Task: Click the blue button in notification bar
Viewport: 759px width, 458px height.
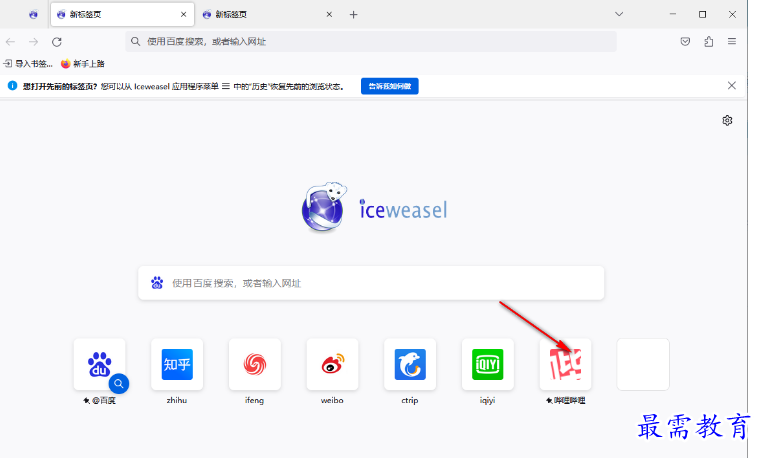Action: click(x=390, y=86)
